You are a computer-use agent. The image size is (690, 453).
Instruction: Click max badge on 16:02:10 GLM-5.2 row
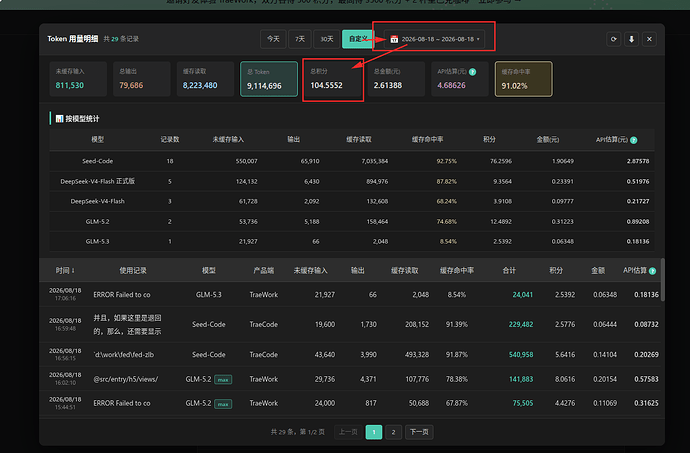click(223, 379)
